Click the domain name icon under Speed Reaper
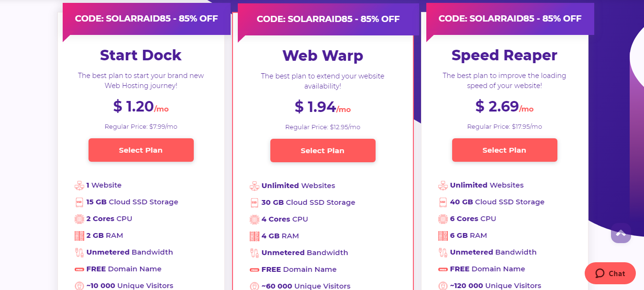 pyautogui.click(x=442, y=269)
